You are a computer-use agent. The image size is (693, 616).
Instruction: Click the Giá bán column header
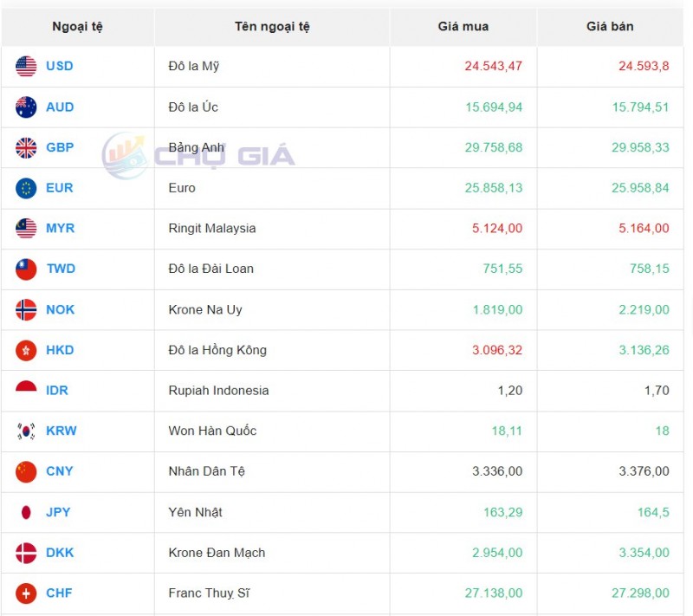click(609, 26)
